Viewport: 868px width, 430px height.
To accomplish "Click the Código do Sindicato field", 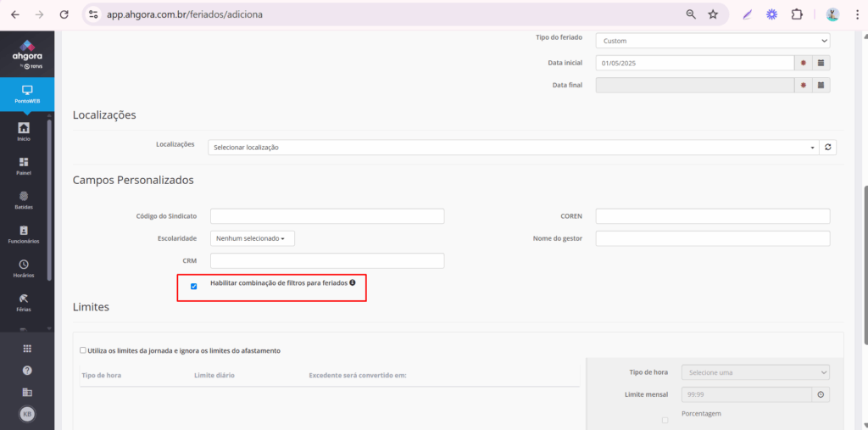I will [327, 216].
